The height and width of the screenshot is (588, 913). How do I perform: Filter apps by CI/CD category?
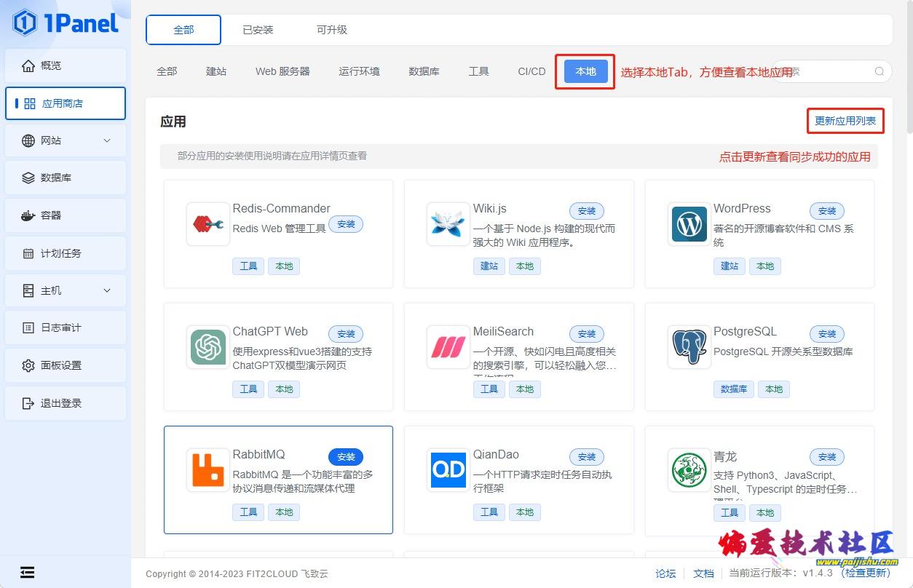click(531, 71)
